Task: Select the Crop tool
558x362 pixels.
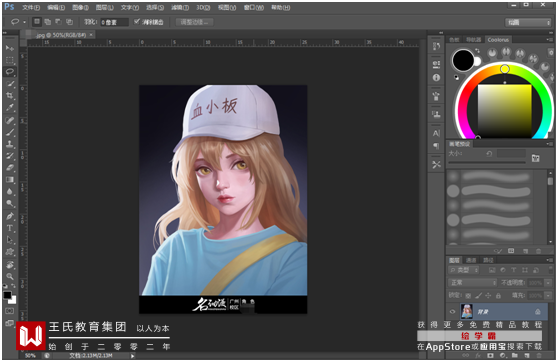Action: (10, 95)
